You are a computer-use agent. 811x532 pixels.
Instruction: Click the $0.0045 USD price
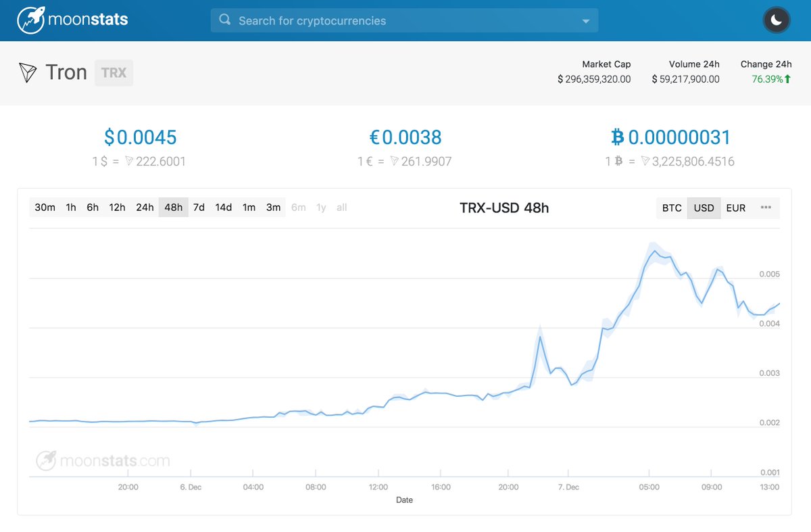click(x=141, y=137)
